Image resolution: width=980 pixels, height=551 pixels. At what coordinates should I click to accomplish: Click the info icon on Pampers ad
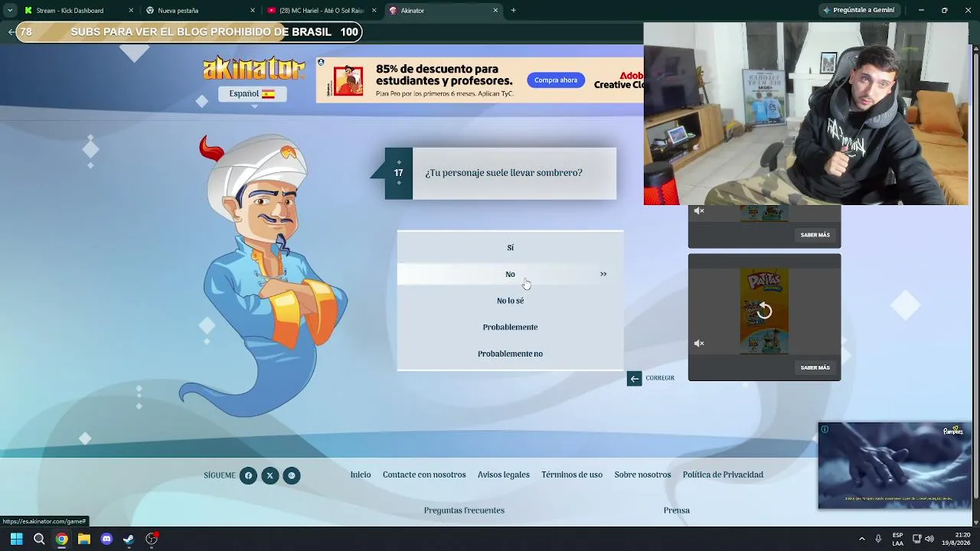(x=825, y=429)
